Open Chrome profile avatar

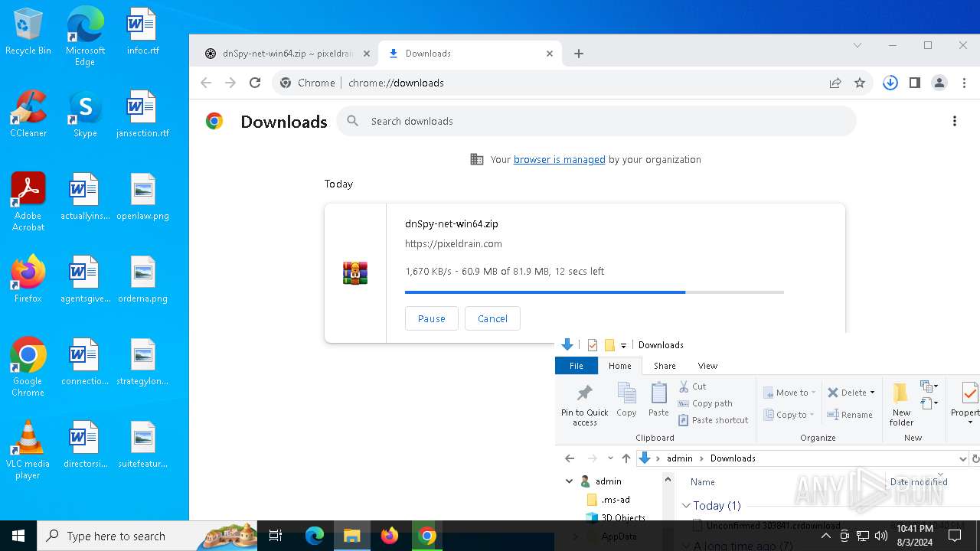click(x=939, y=83)
